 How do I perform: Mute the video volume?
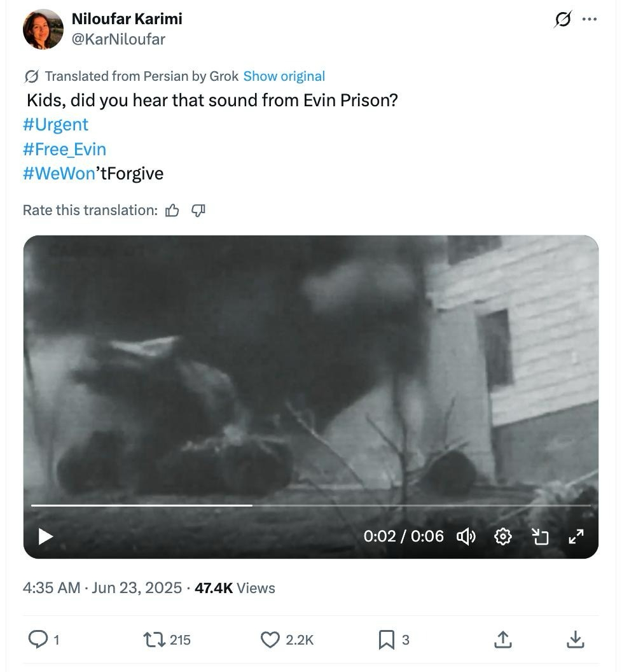pos(466,536)
